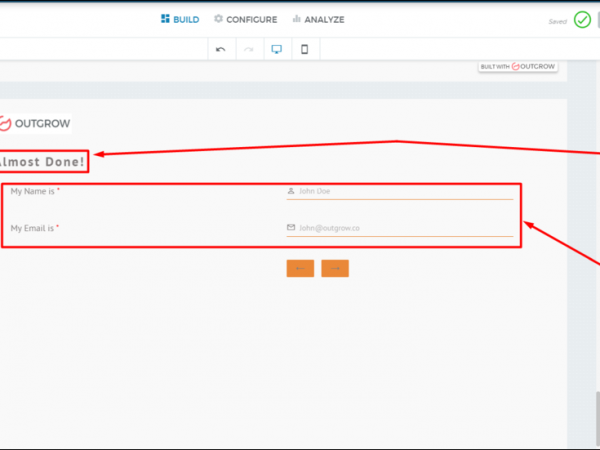Select desktop preview icon
Viewport: 600px width, 450px height.
[x=277, y=50]
